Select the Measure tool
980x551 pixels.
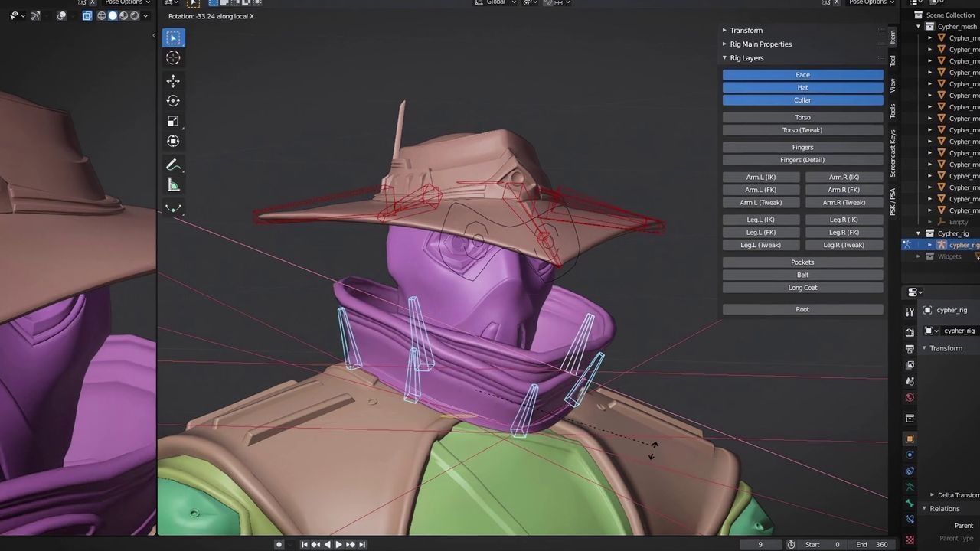point(173,184)
